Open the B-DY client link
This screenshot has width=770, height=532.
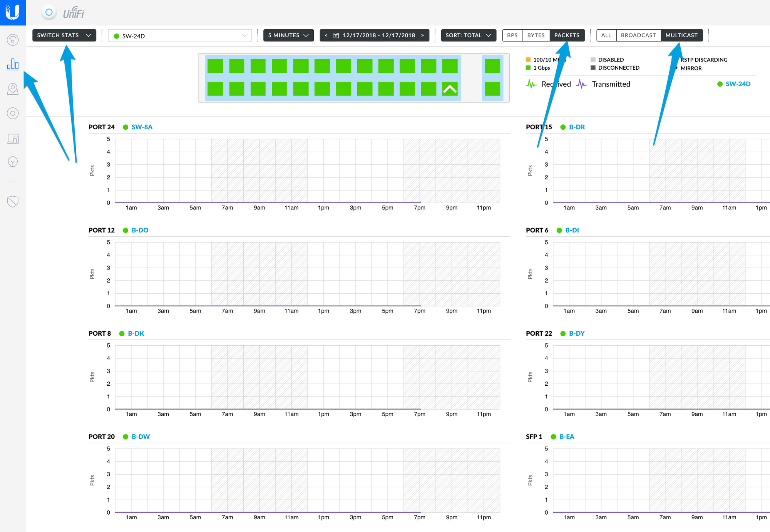[577, 333]
